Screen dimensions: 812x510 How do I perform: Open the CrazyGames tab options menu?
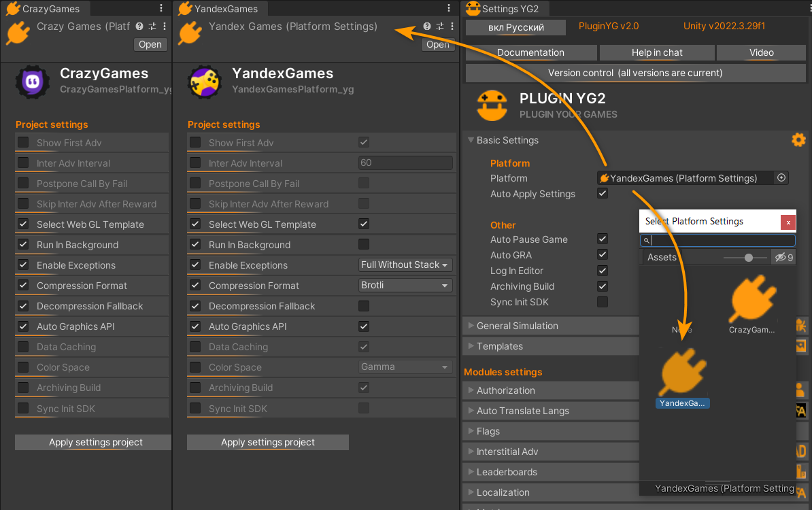(x=161, y=7)
